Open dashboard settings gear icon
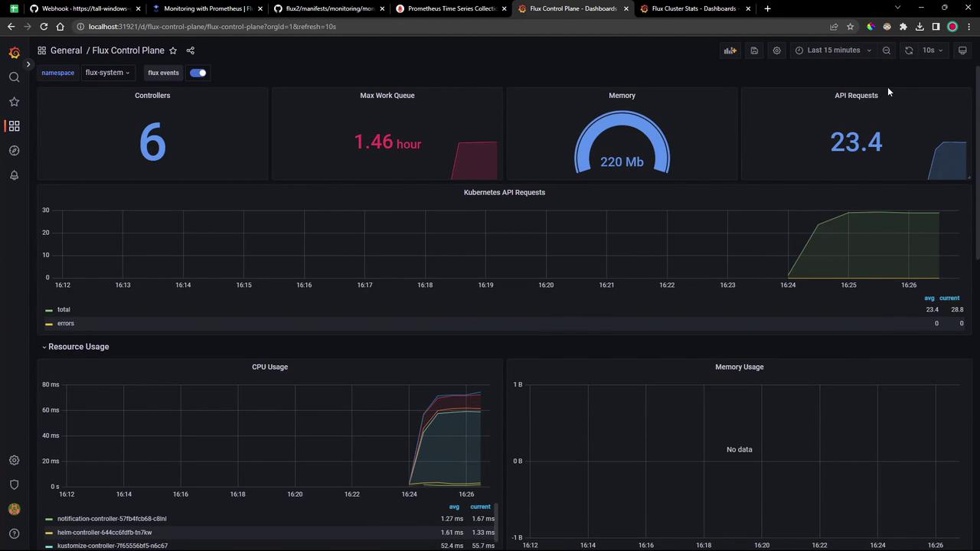This screenshot has height=551, width=980. tap(776, 51)
